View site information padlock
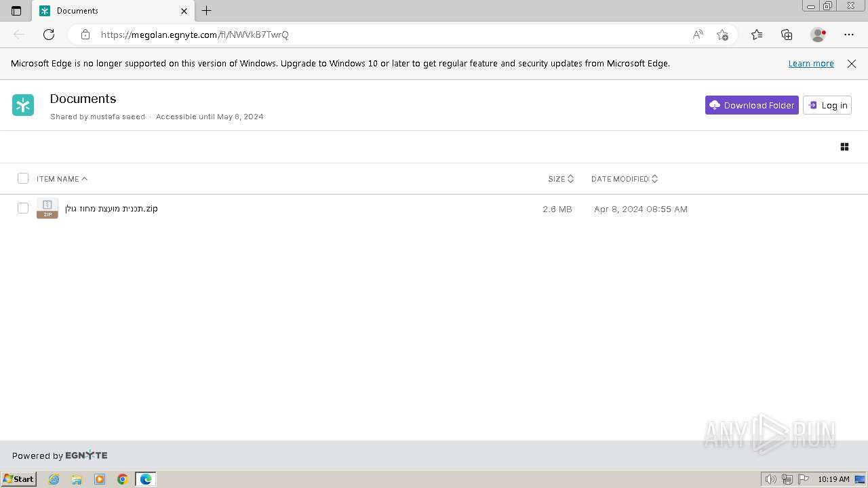The width and height of the screenshot is (868, 488). (85, 35)
